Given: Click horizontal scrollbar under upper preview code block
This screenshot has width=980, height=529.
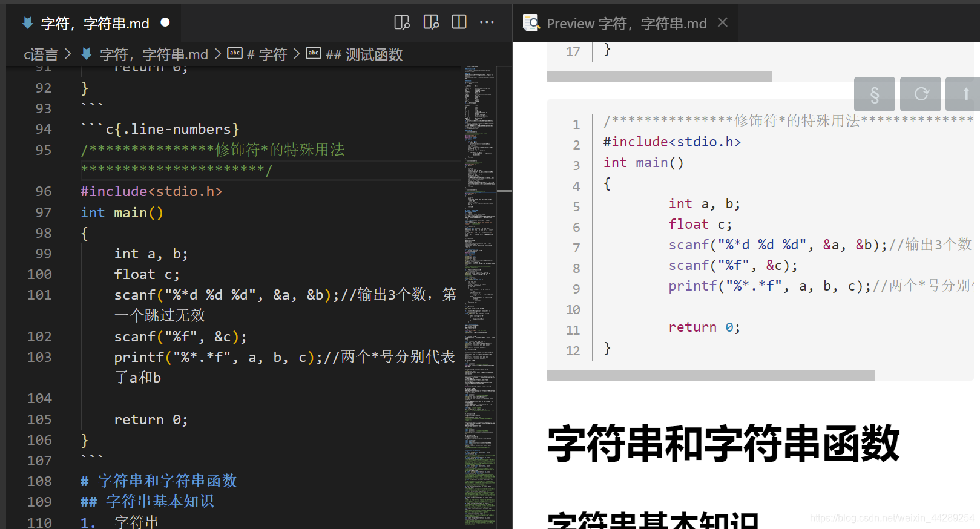Looking at the screenshot, I should pyautogui.click(x=659, y=76).
